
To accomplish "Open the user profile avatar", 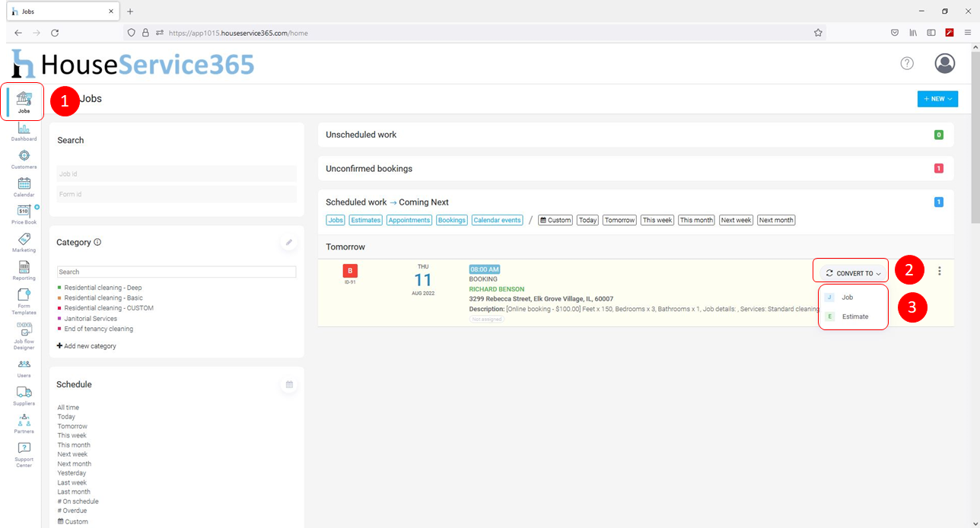I will pos(945,63).
